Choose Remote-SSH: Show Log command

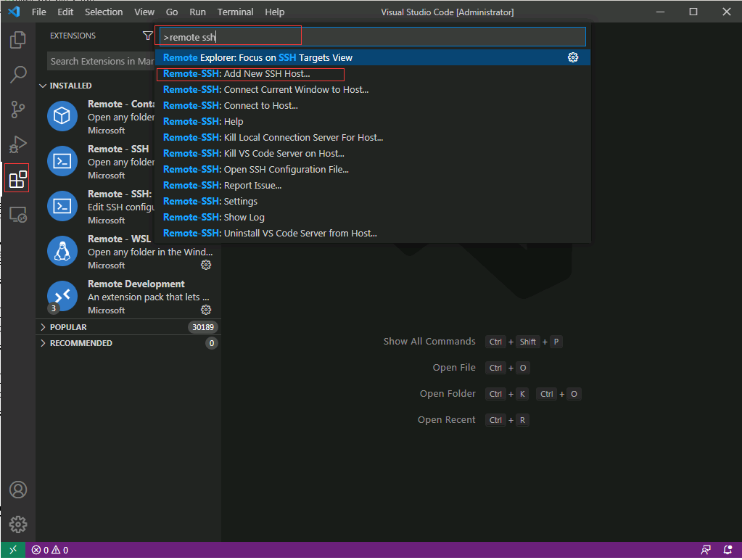(x=373, y=218)
